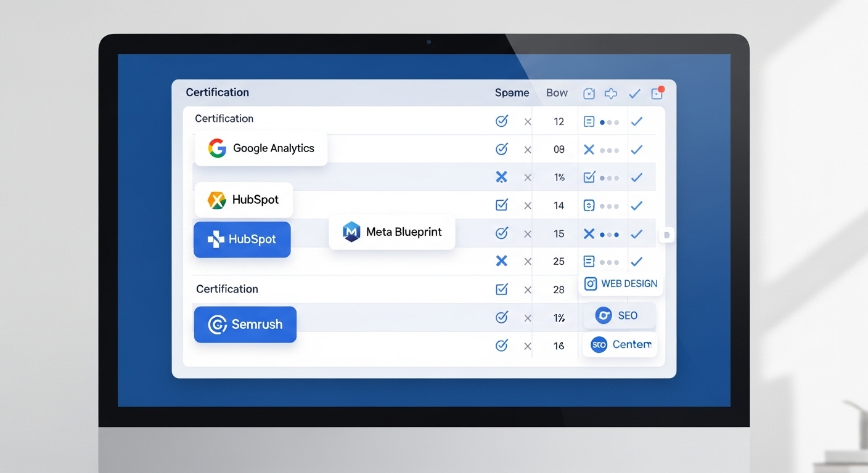Click the notification icon with red dot

[x=657, y=93]
